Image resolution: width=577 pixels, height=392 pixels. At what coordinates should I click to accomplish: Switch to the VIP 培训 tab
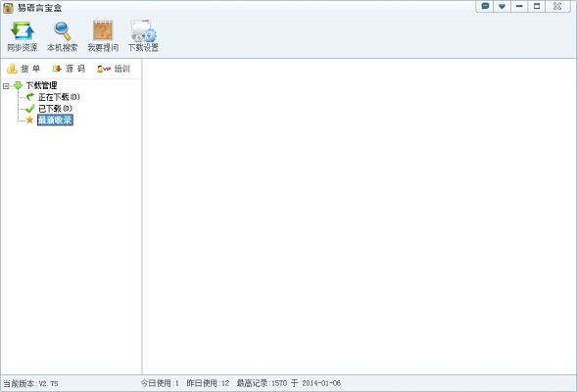[x=114, y=69]
